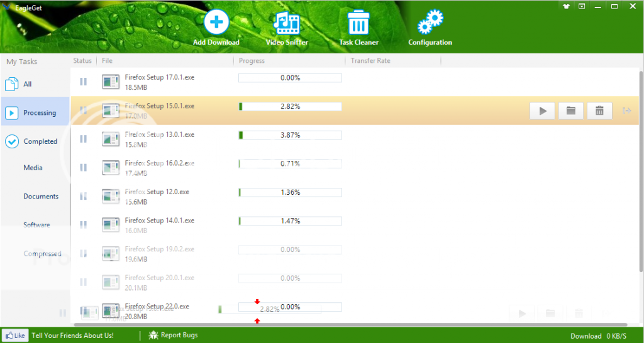Open the Documents category
Screen dimensions: 644x343
[x=41, y=197]
